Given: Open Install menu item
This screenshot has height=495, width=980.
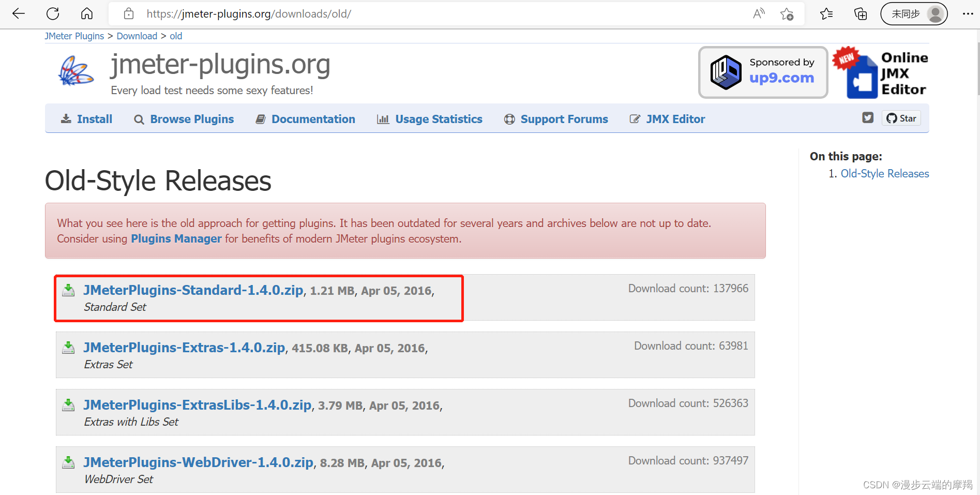Looking at the screenshot, I should pos(86,119).
